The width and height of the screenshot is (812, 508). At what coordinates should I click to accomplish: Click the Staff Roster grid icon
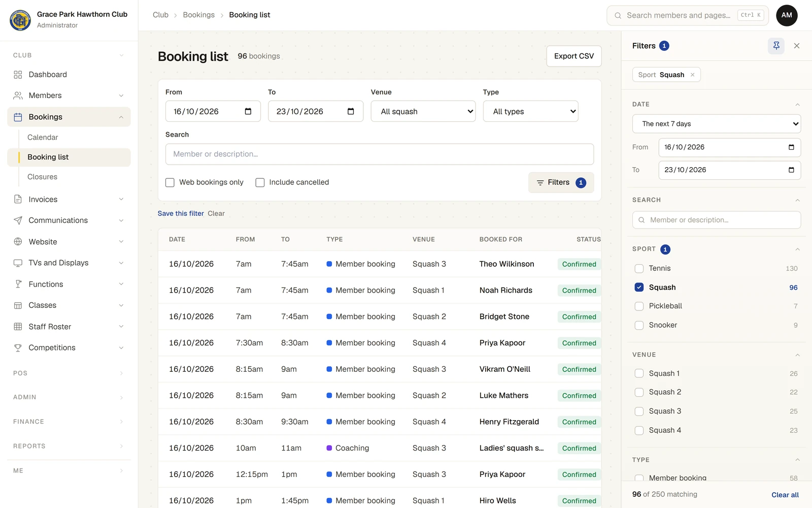[18, 327]
